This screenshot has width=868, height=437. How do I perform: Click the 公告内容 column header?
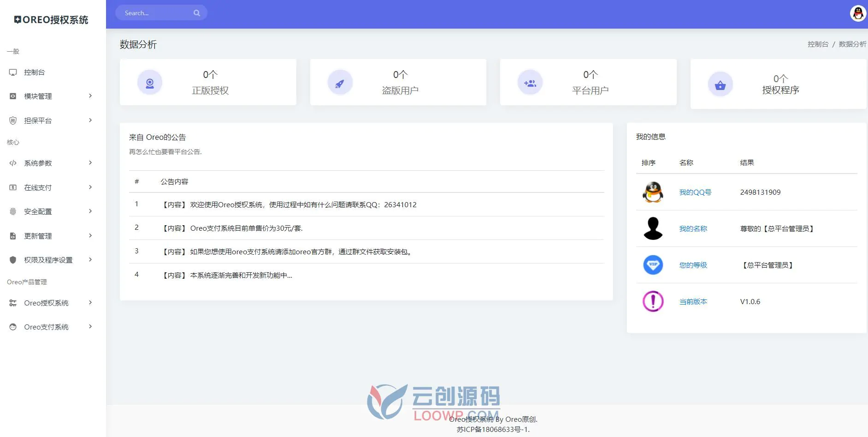(x=174, y=182)
